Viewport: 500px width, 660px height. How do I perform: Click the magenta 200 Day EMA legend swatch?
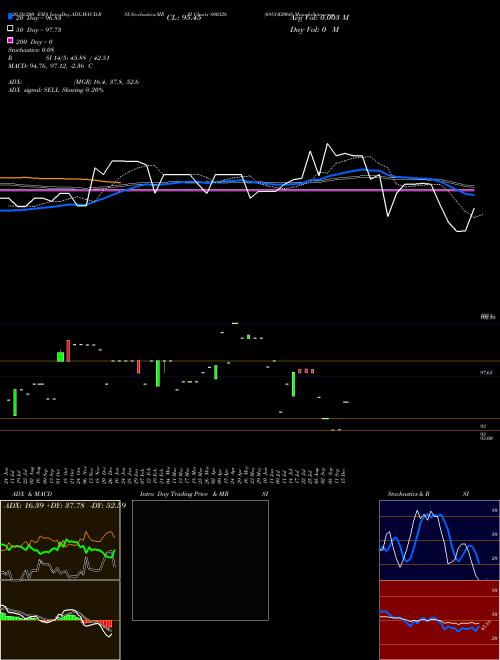click(10, 41)
